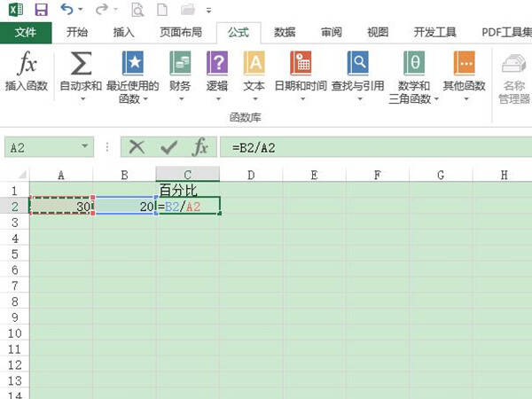The height and width of the screenshot is (399, 532).
Task: Create new blank document icon
Action: (x=162, y=10)
